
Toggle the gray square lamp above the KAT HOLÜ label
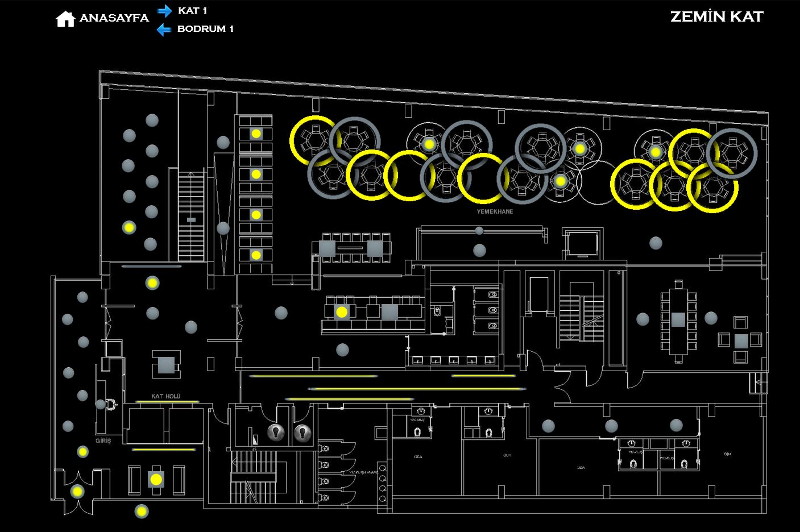[166, 365]
